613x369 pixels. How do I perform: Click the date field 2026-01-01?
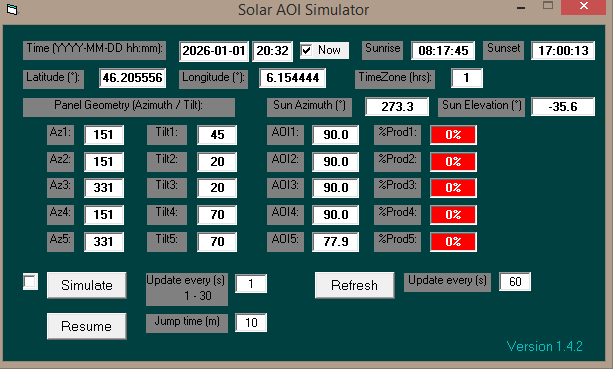coord(214,51)
